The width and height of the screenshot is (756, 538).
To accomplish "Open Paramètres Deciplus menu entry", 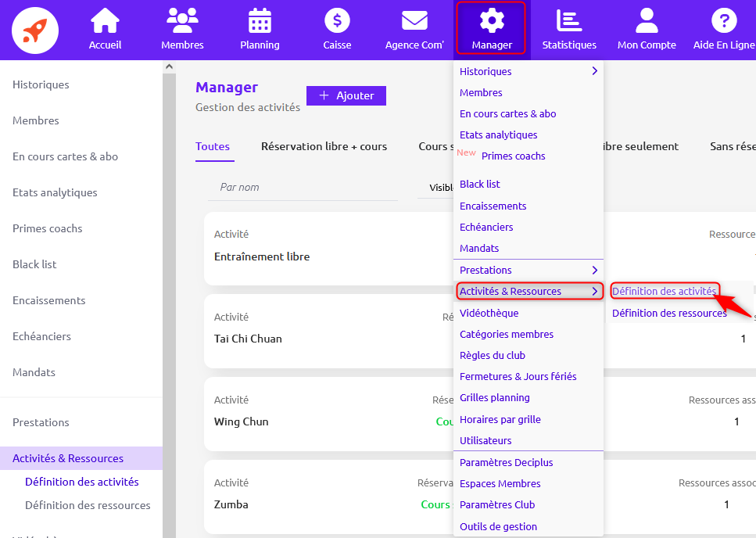I will (x=507, y=462).
